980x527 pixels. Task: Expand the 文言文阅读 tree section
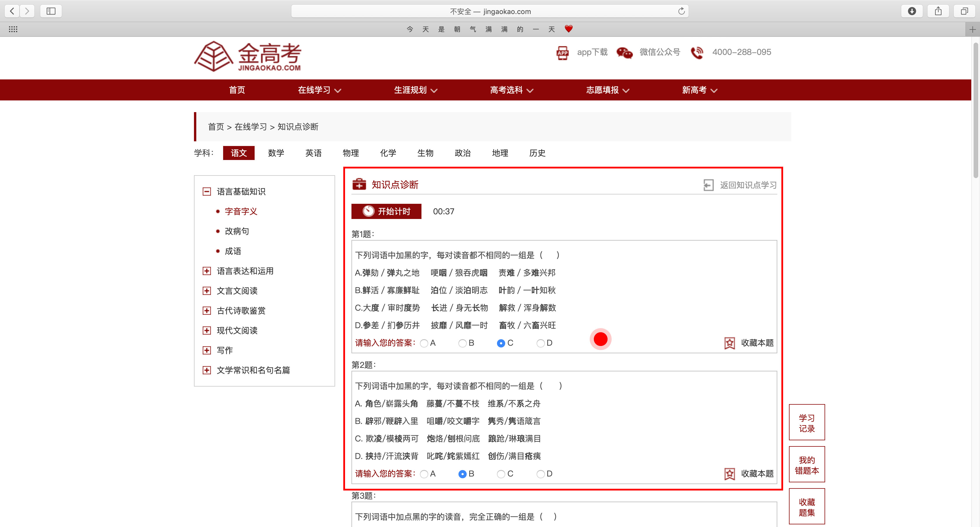(206, 291)
